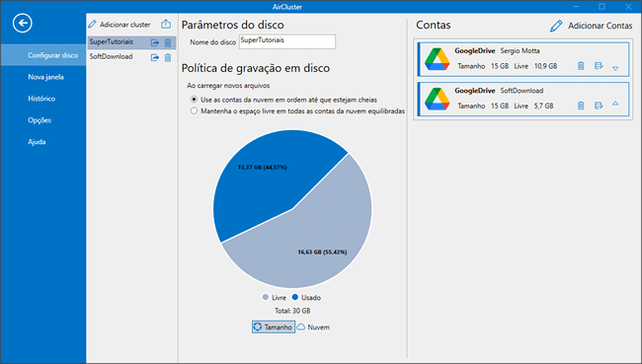The image size is (642, 364).
Task: Open the Histórico menu item
Action: 41,99
